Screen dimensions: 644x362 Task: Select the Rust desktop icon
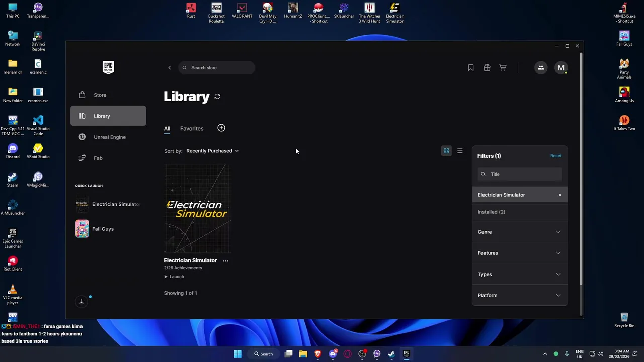point(191,11)
